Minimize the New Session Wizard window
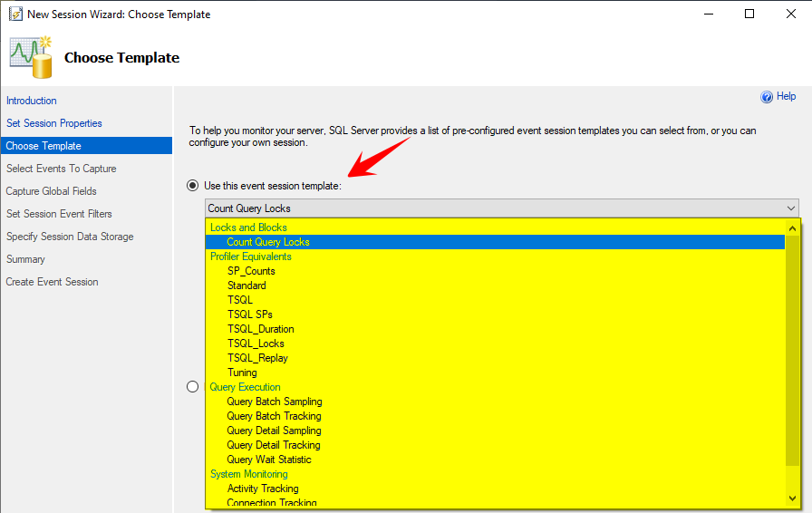The width and height of the screenshot is (812, 513). pos(709,14)
